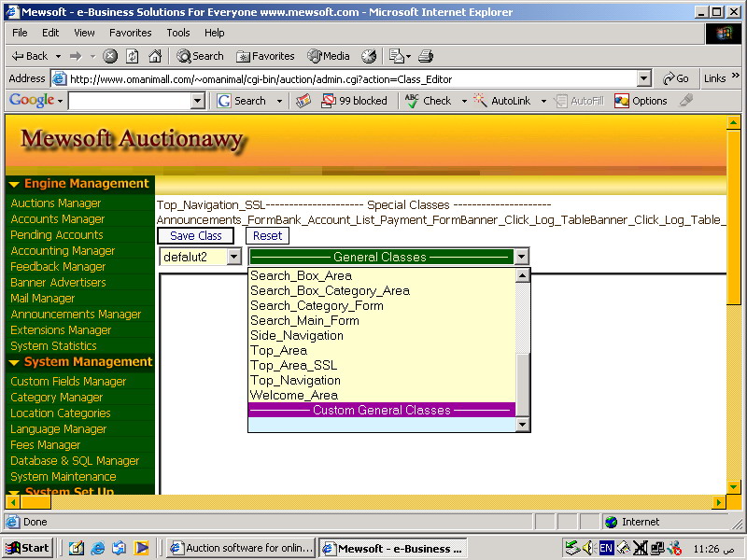
Task: Click the Save Class button
Action: [196, 236]
